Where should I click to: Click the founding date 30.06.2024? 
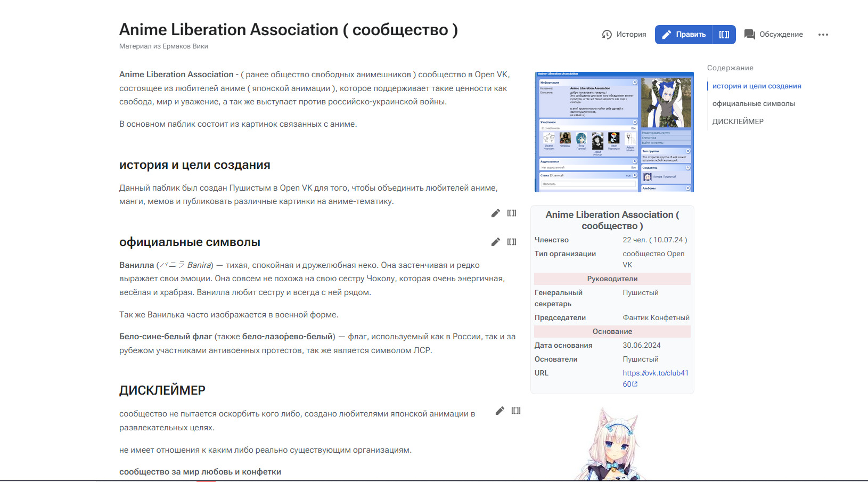coord(642,346)
